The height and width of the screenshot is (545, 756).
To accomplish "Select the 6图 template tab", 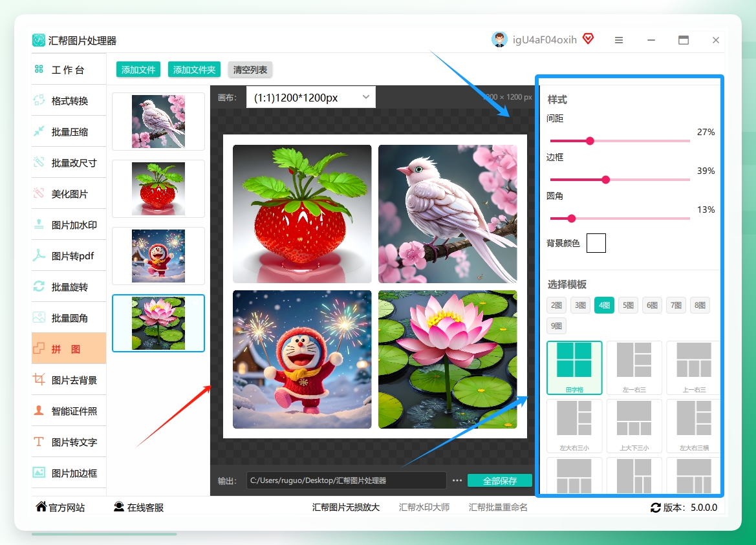I will [652, 305].
